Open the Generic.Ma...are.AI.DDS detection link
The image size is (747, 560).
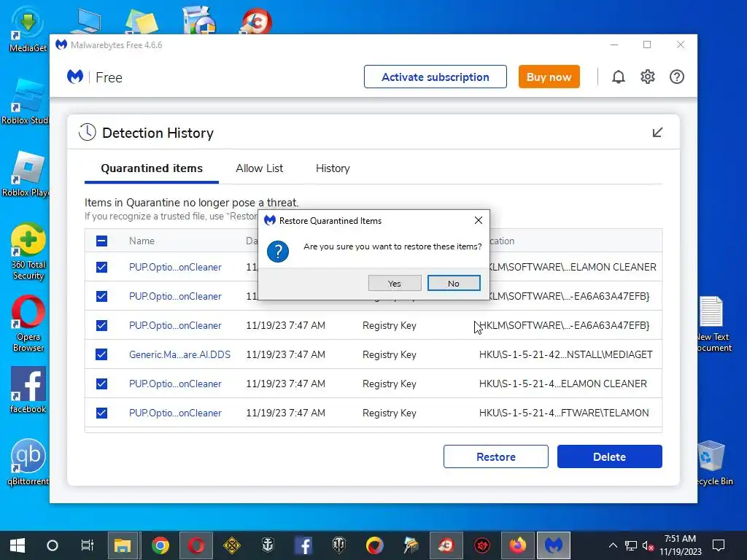pos(179,354)
